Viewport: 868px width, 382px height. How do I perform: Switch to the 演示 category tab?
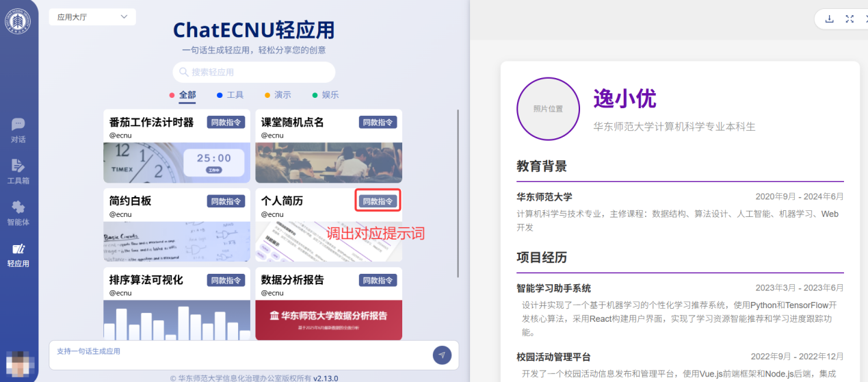point(282,95)
